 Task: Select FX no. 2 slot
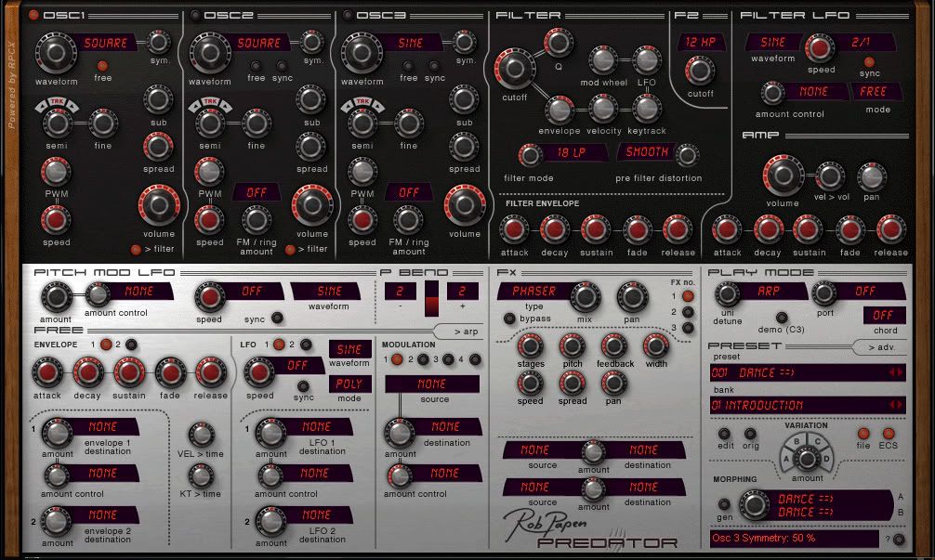688,311
